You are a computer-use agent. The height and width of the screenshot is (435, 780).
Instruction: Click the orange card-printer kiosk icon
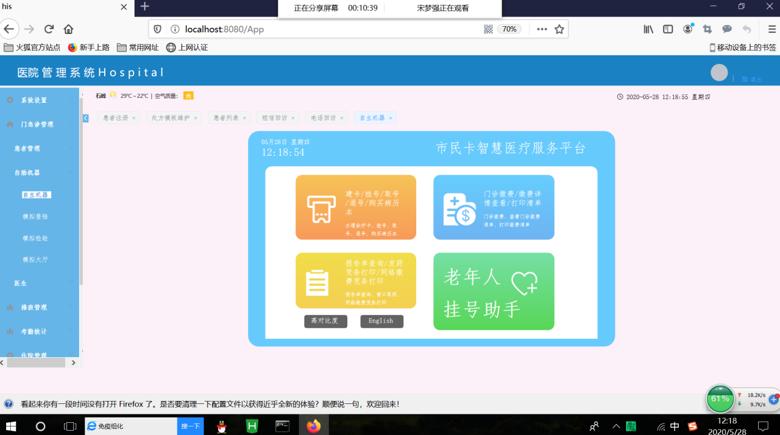[x=319, y=208]
